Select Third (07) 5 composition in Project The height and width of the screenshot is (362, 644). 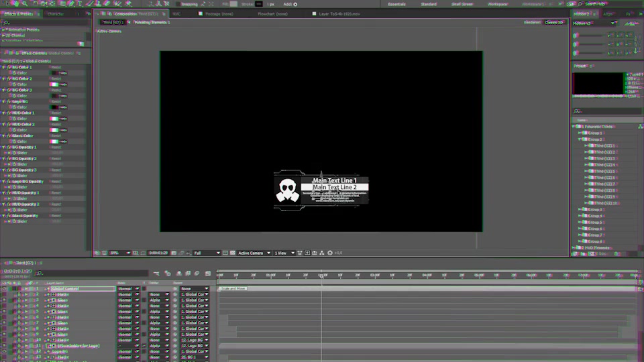pyautogui.click(x=604, y=171)
